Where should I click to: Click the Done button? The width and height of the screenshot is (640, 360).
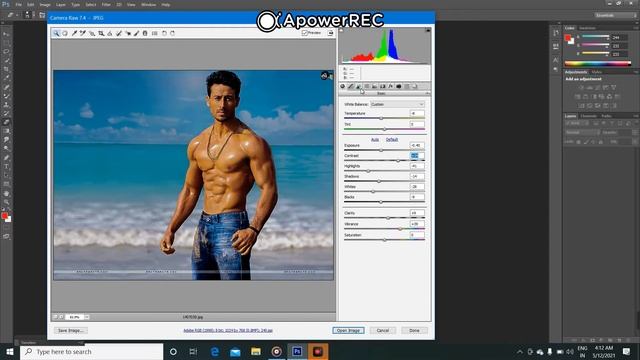click(x=414, y=330)
